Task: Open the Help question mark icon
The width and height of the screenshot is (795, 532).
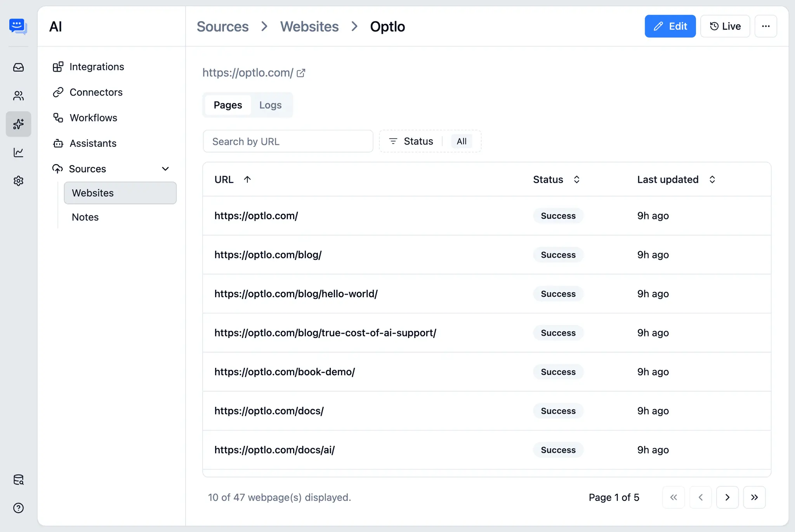Action: tap(18, 508)
